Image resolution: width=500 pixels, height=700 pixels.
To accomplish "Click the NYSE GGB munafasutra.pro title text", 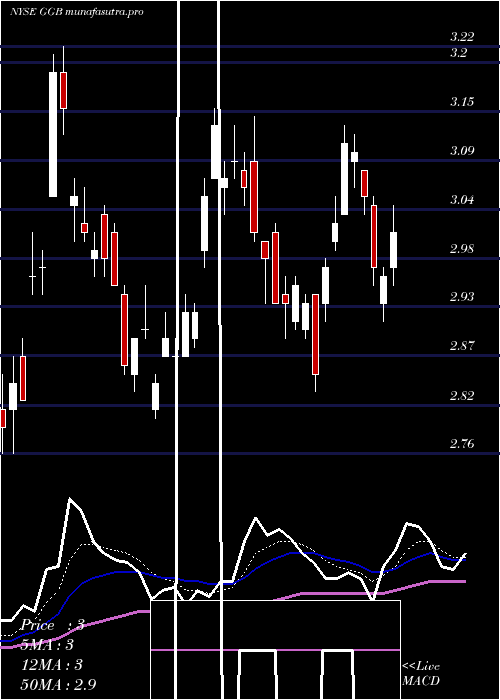I will 76,12.
